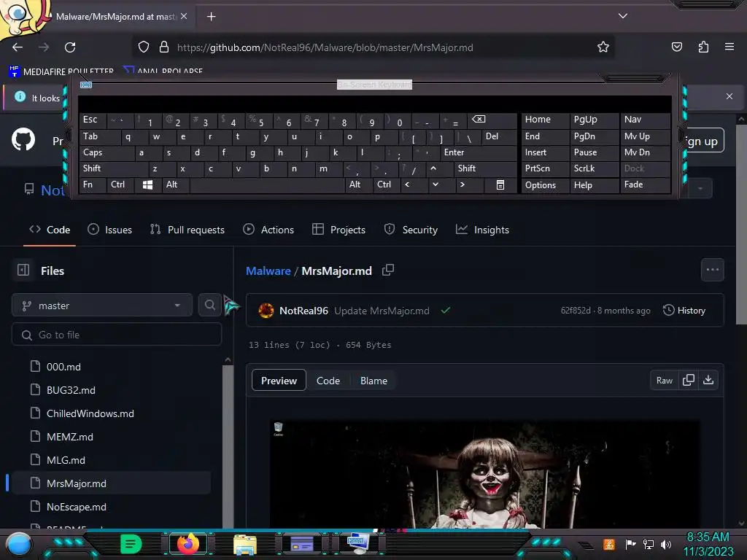Select the Code repository tab
Viewport: 747px width, 560px height.
(x=50, y=230)
